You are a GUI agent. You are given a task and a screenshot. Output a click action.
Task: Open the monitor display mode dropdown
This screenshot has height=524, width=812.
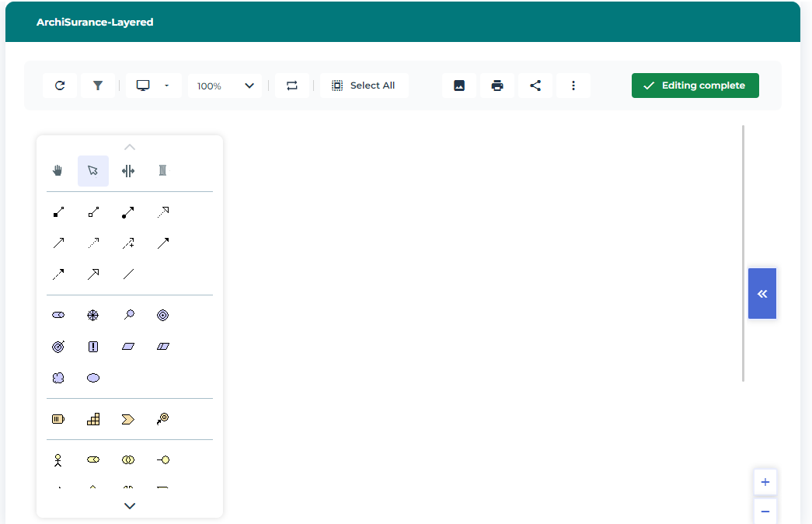[x=153, y=86]
